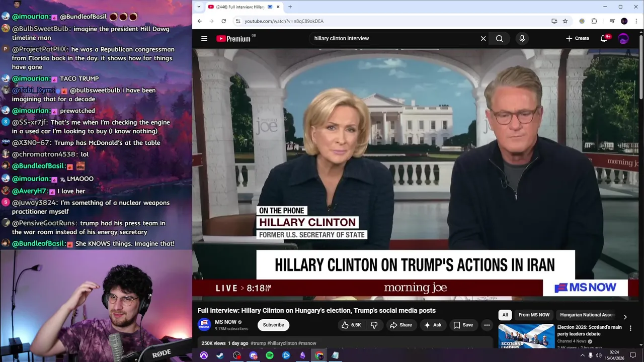
Task: Select the All filter chip
Action: click(x=505, y=315)
